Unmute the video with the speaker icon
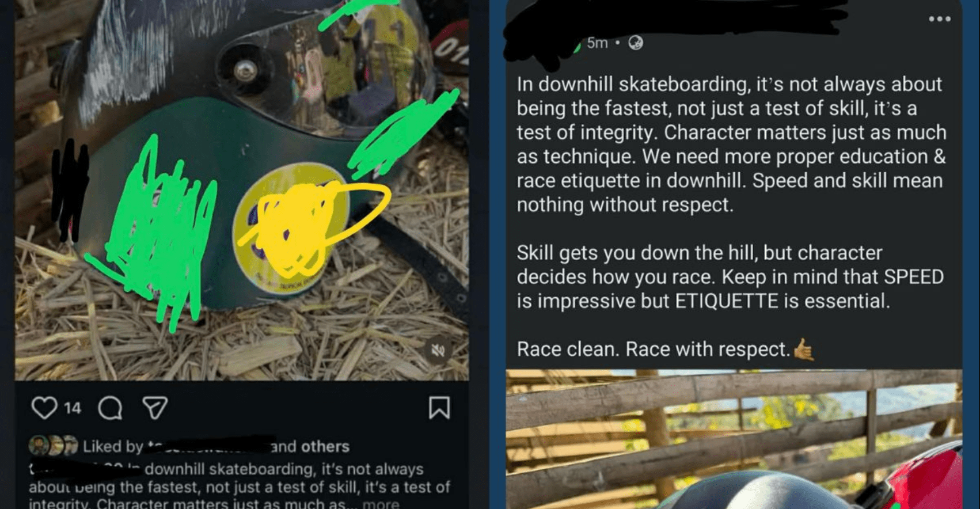The image size is (980, 509). pos(438,351)
